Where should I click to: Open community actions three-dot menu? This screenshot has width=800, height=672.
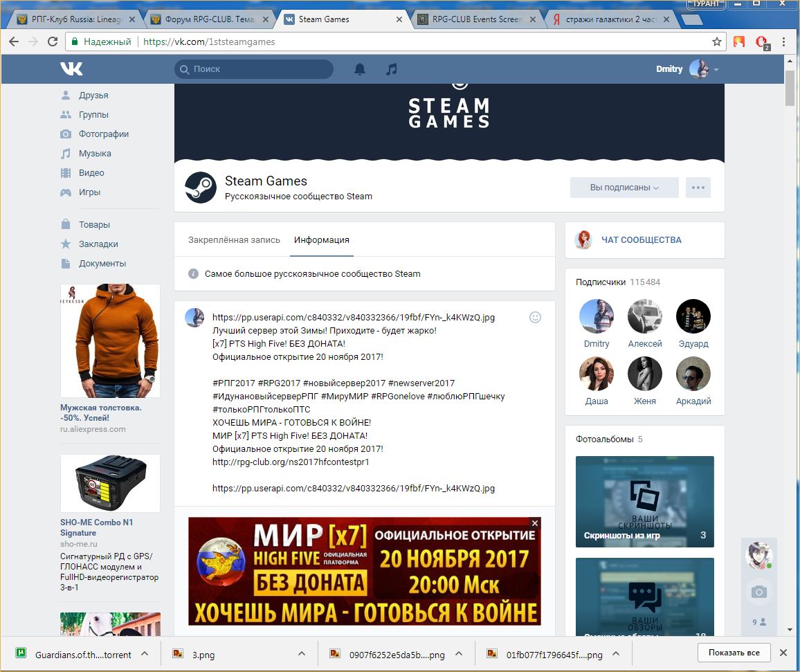tap(698, 188)
